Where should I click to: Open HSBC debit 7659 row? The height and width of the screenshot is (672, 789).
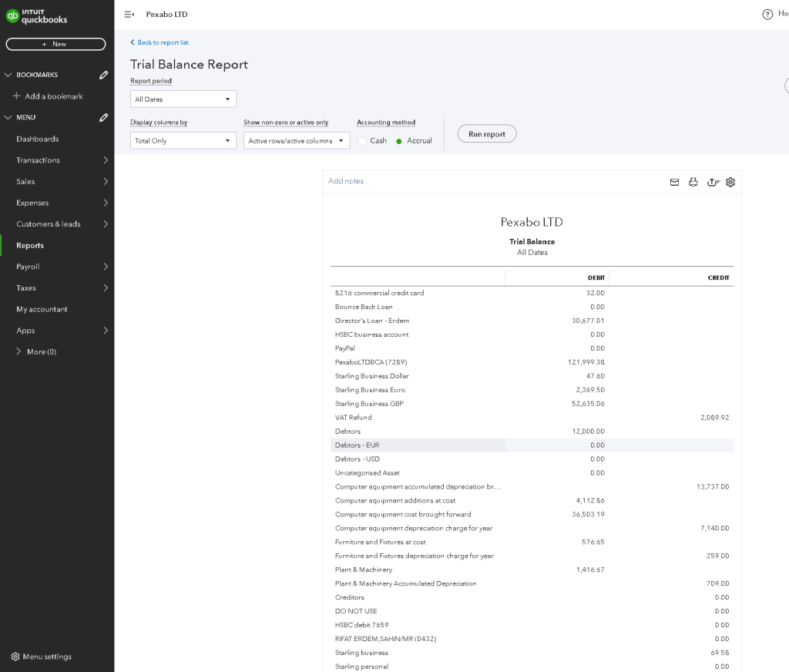click(x=361, y=625)
